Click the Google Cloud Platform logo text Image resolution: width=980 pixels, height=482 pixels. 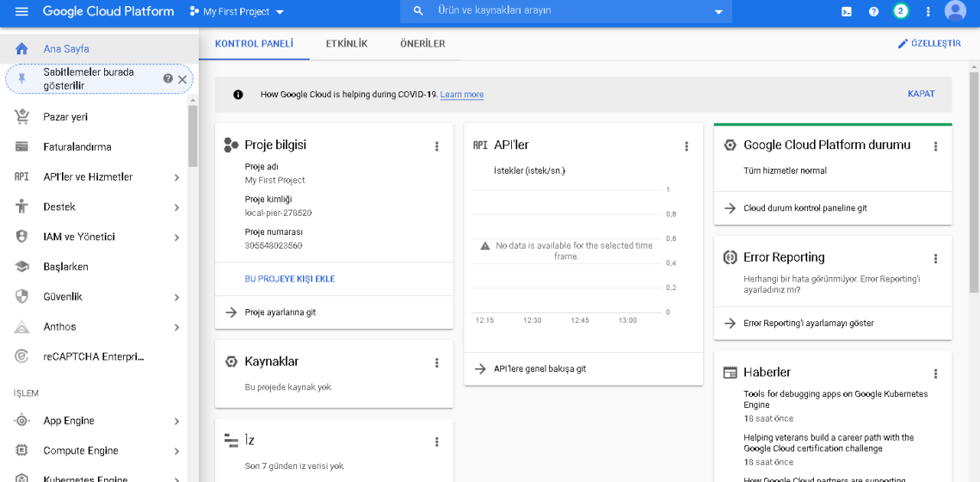point(108,11)
